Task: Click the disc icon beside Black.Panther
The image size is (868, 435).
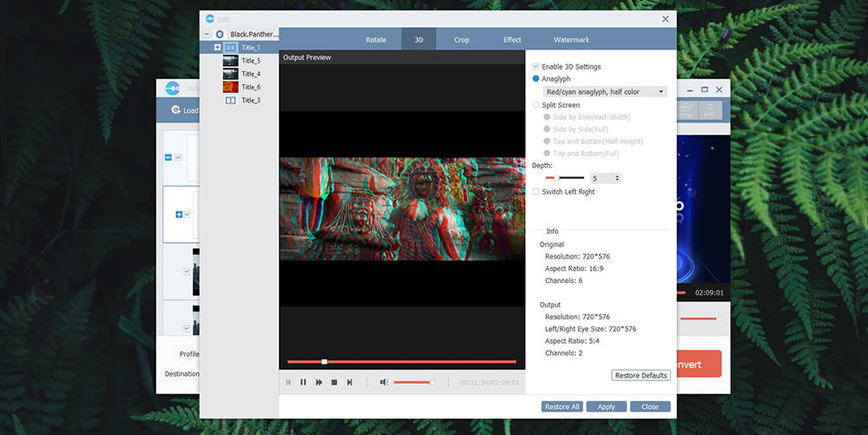Action: point(220,35)
